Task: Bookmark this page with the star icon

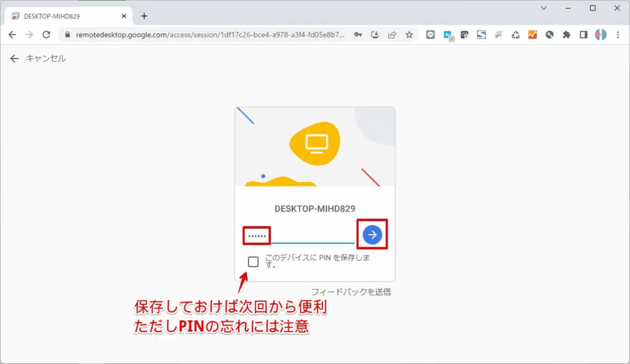Action: [x=409, y=35]
